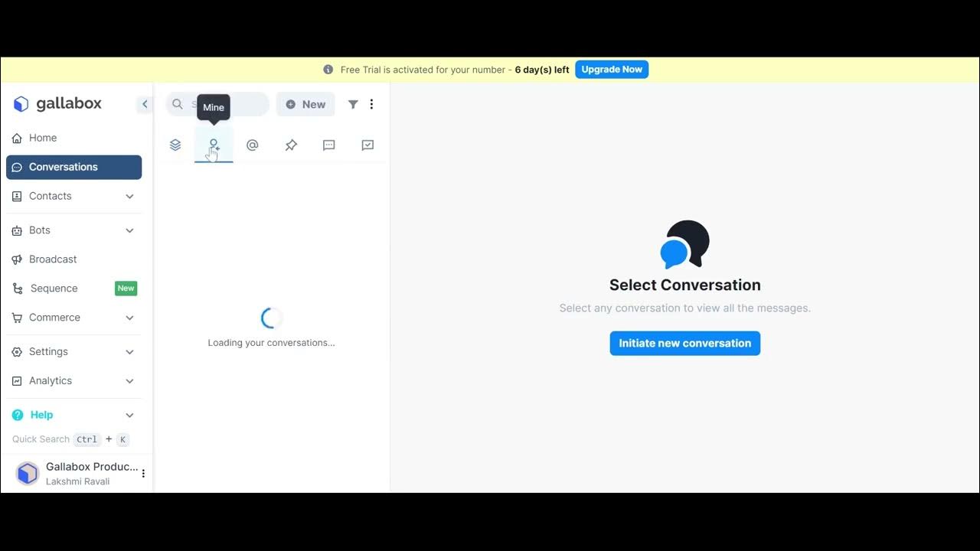Open the Resolved conversations filter
This screenshot has height=551, width=980.
[x=367, y=145]
